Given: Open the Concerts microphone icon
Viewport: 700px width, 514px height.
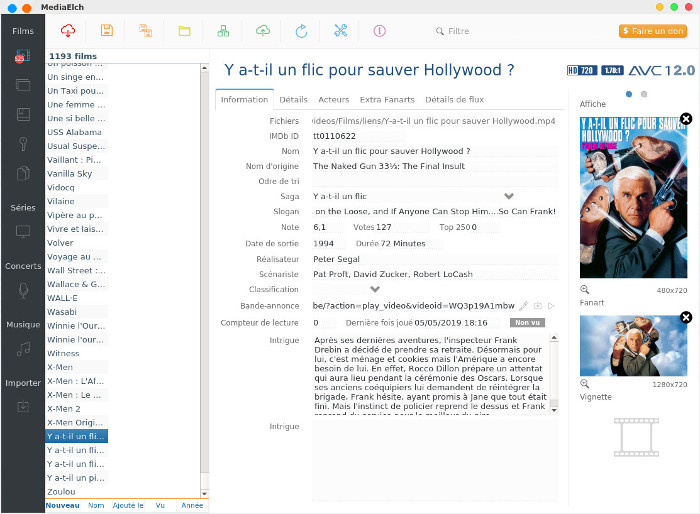Looking at the screenshot, I should click(23, 291).
